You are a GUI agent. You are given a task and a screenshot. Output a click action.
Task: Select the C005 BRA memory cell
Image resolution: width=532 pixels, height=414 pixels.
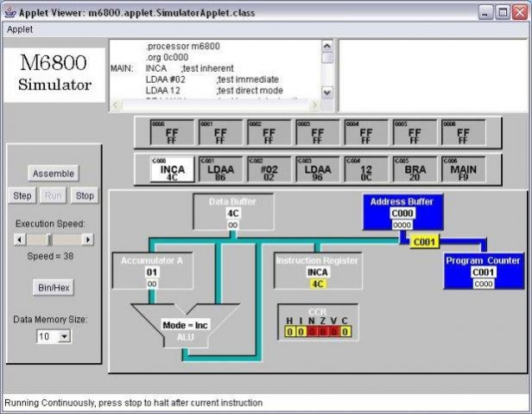(x=415, y=169)
